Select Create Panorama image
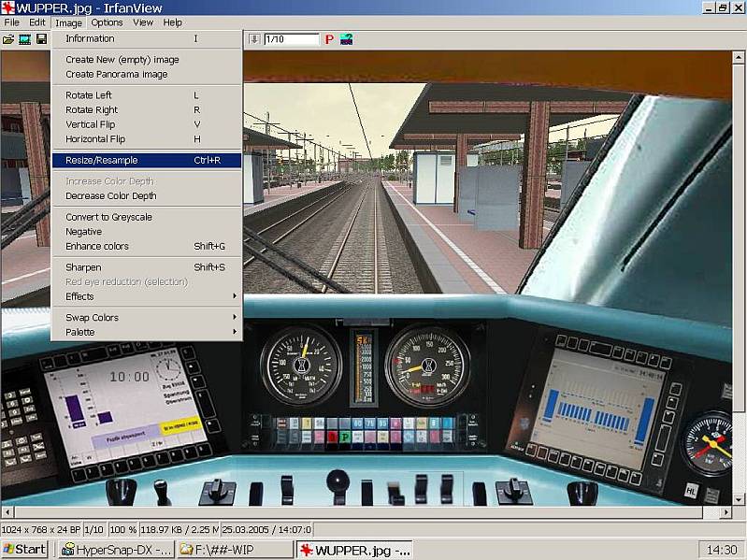This screenshot has height=560, width=747. pos(147,74)
